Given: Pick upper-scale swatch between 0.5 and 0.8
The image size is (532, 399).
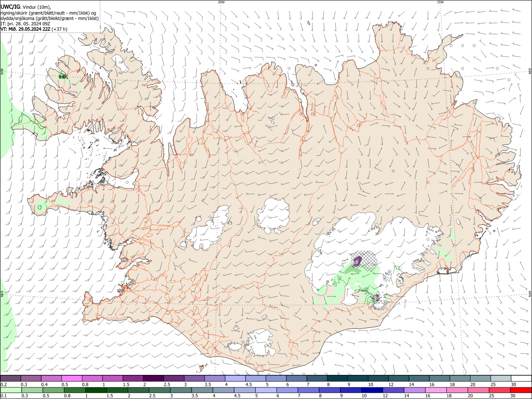Looking at the screenshot, I should (x=71, y=378).
